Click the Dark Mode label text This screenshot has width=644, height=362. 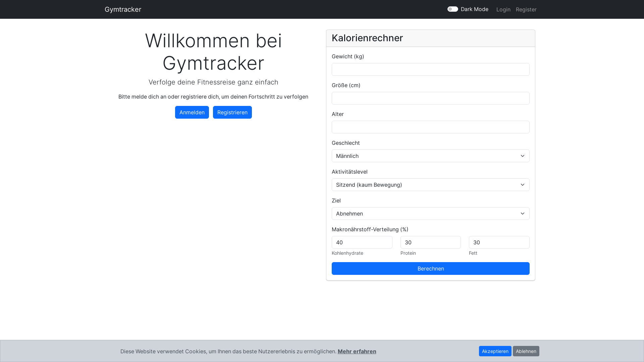[474, 9]
